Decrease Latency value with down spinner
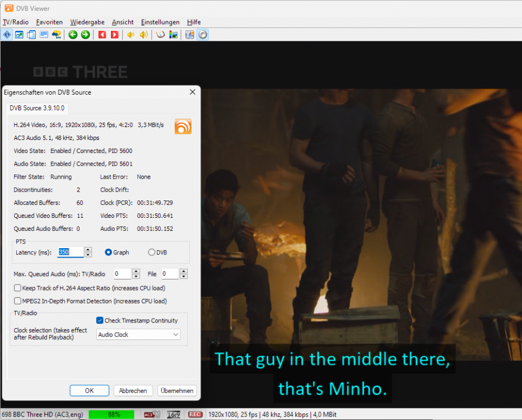 (88, 255)
